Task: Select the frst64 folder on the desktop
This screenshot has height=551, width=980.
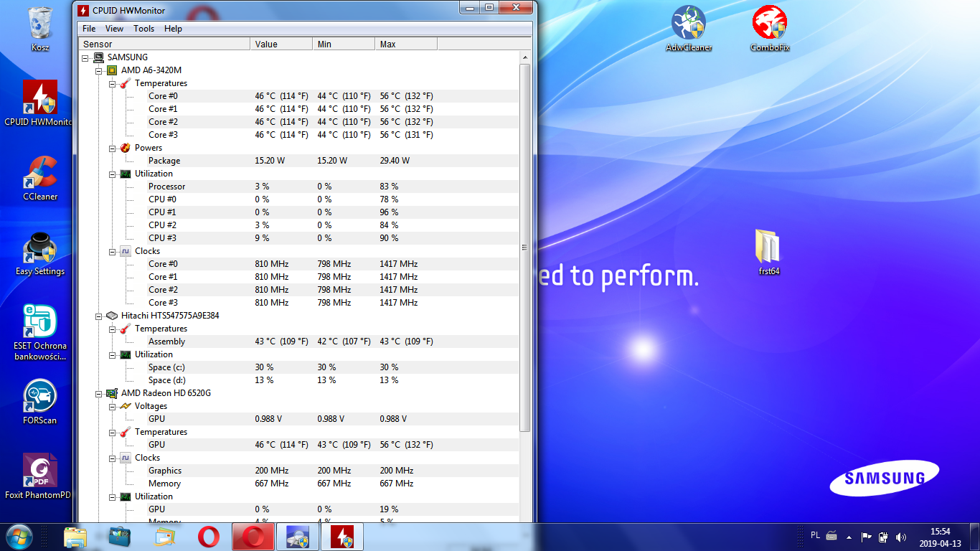Action: 768,253
